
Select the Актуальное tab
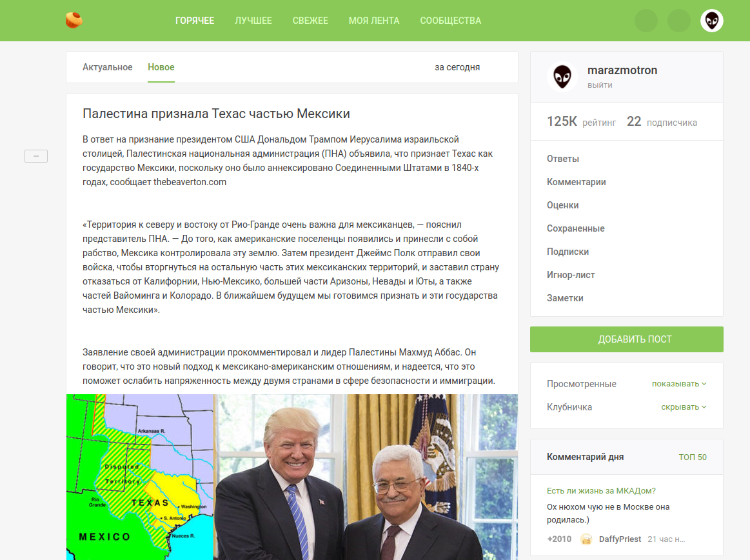[x=108, y=67]
